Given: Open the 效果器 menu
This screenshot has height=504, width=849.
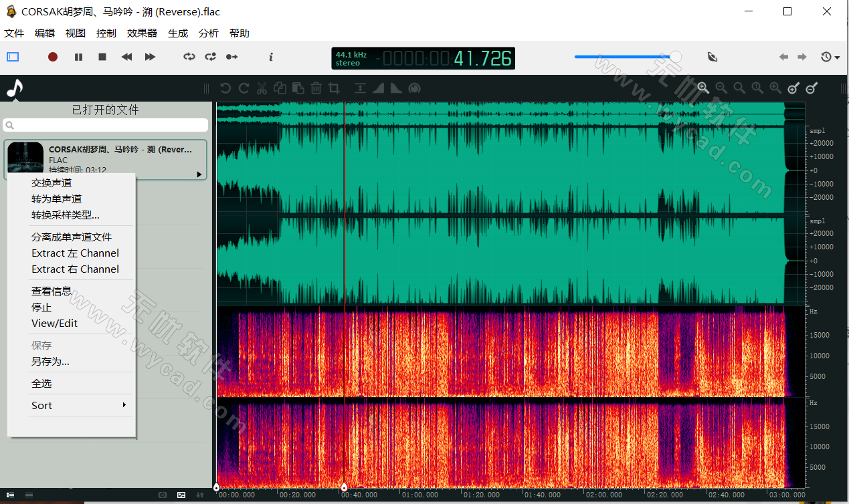Looking at the screenshot, I should [x=142, y=33].
